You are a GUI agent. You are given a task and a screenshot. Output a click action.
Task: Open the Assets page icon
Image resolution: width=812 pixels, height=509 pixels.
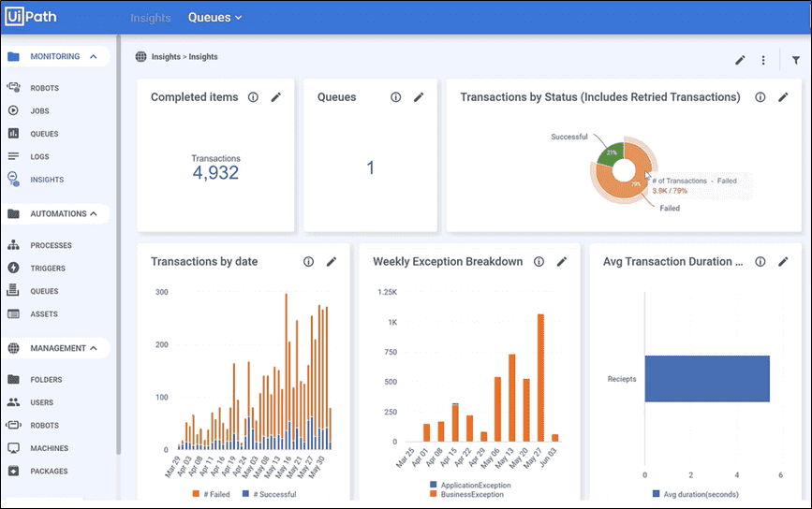13,314
